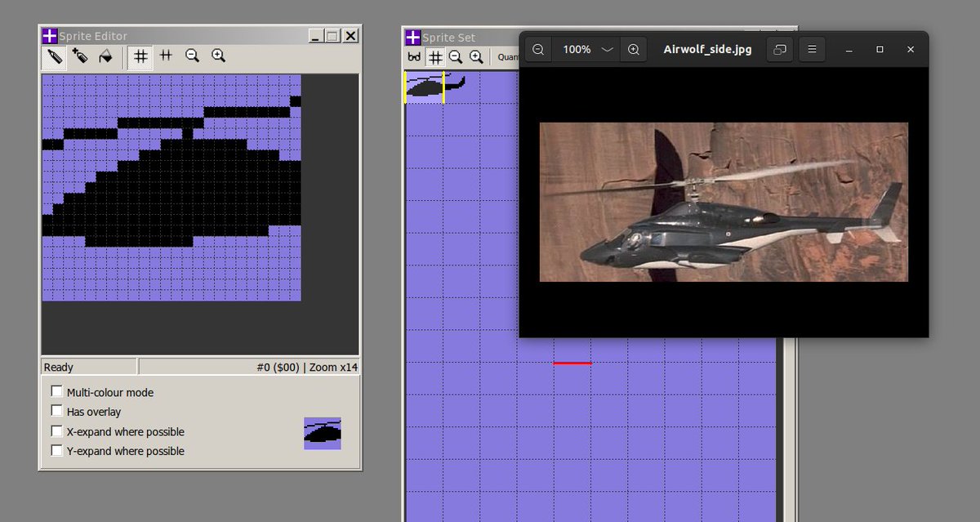Check Y-expand where possible

56,451
